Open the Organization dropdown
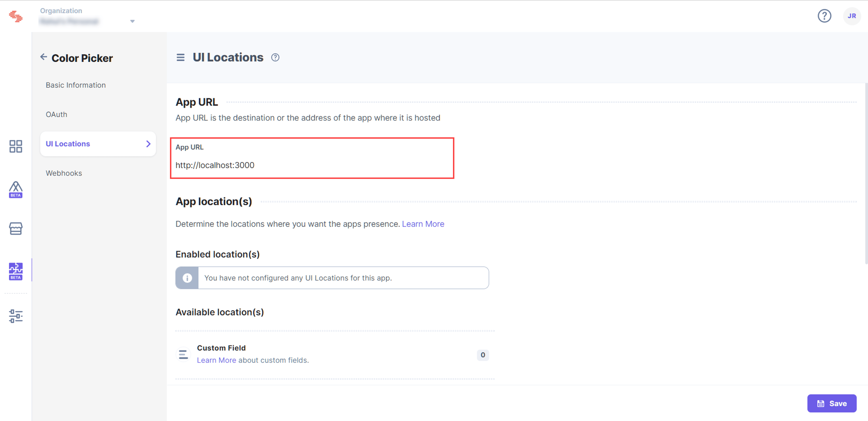The width and height of the screenshot is (868, 421). (x=87, y=16)
